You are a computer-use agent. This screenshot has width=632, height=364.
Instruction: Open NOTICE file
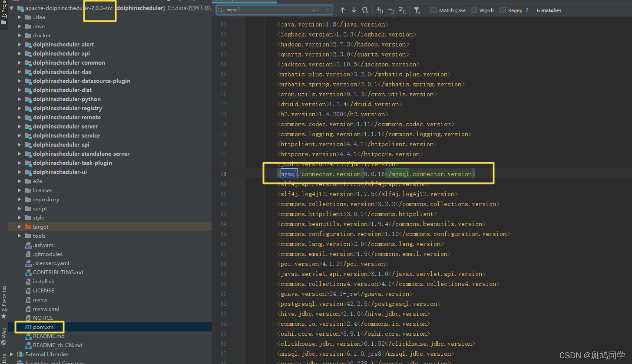(x=43, y=318)
